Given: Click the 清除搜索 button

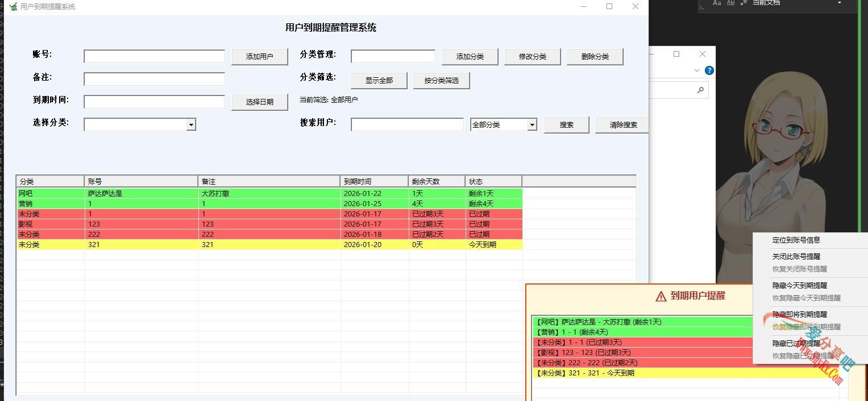Looking at the screenshot, I should click(x=621, y=124).
